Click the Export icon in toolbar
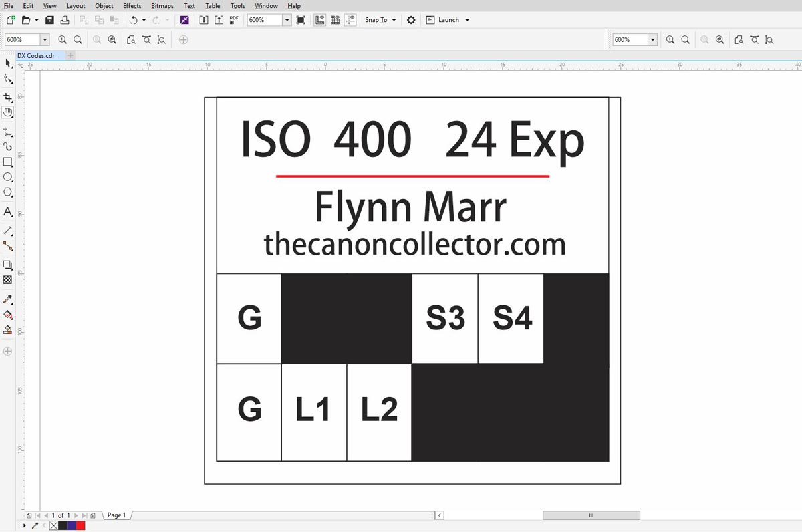The image size is (802, 532). (219, 20)
